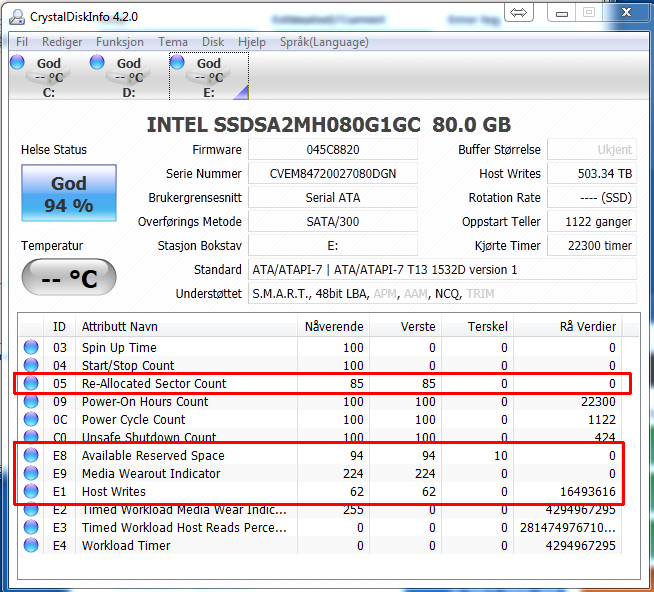Click the Kjørte Timer 22300 timer field
This screenshot has width=654, height=592.
(x=592, y=245)
